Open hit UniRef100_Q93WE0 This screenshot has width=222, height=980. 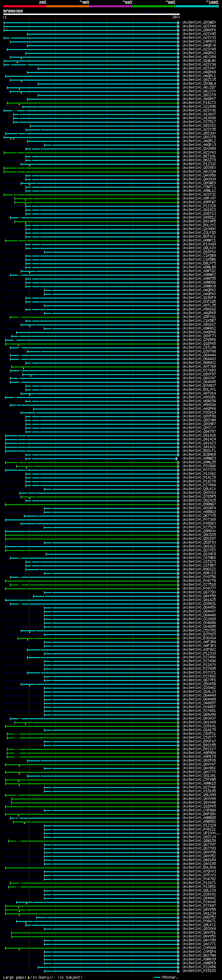click(x=199, y=23)
